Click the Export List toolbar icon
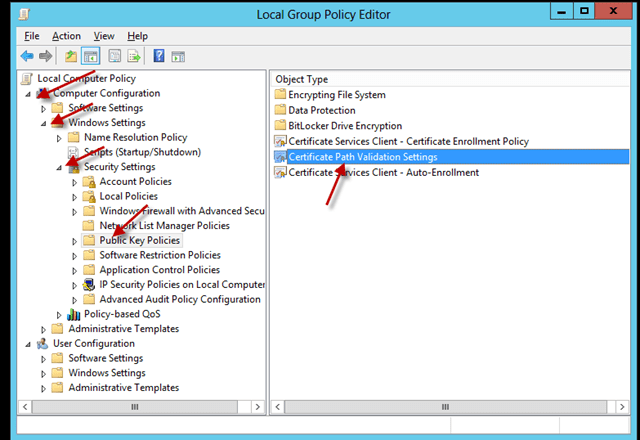Image resolution: width=640 pixels, height=440 pixels. (133, 56)
